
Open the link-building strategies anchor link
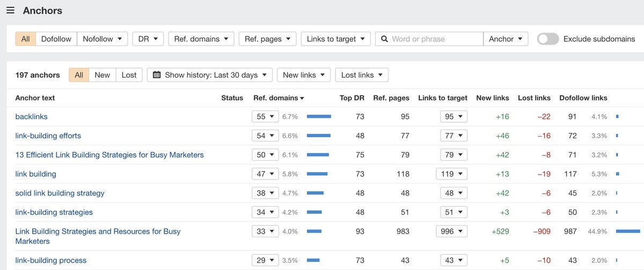[x=54, y=213]
